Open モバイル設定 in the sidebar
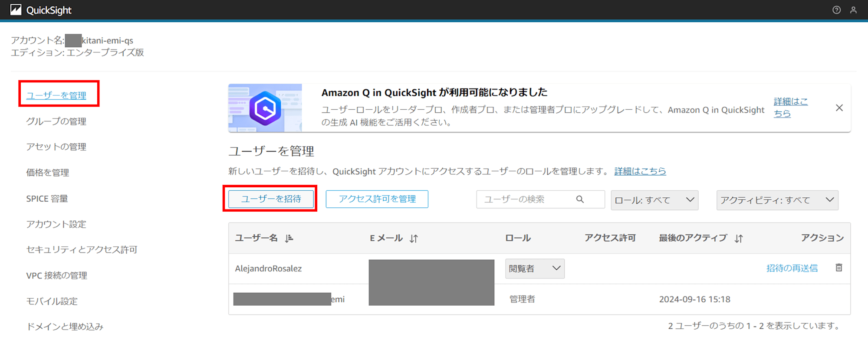The height and width of the screenshot is (343, 868). (52, 301)
